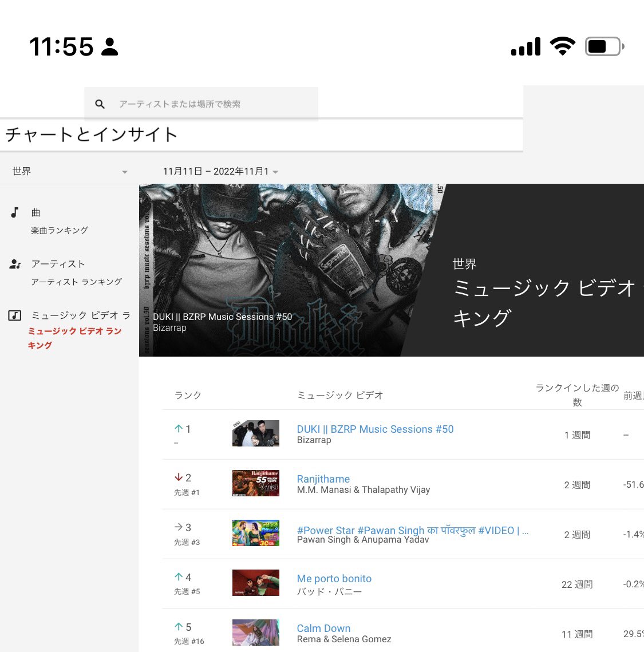The width and height of the screenshot is (644, 652).
Task: Click the artist person icon
Action: pos(15,264)
